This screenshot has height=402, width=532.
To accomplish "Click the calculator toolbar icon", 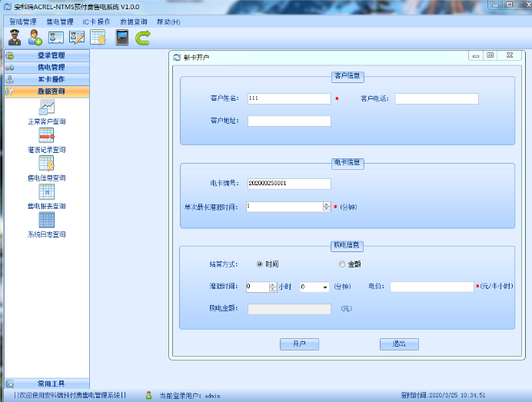I will [x=122, y=38].
